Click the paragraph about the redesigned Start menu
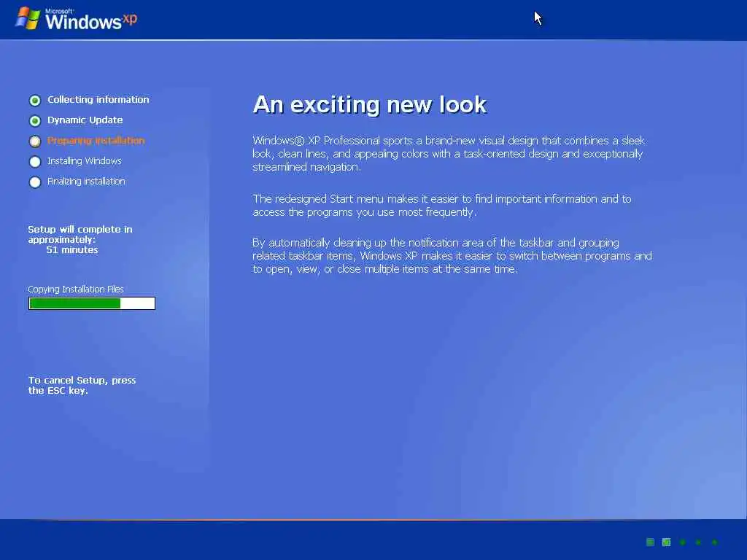The image size is (747, 560). [x=441, y=205]
